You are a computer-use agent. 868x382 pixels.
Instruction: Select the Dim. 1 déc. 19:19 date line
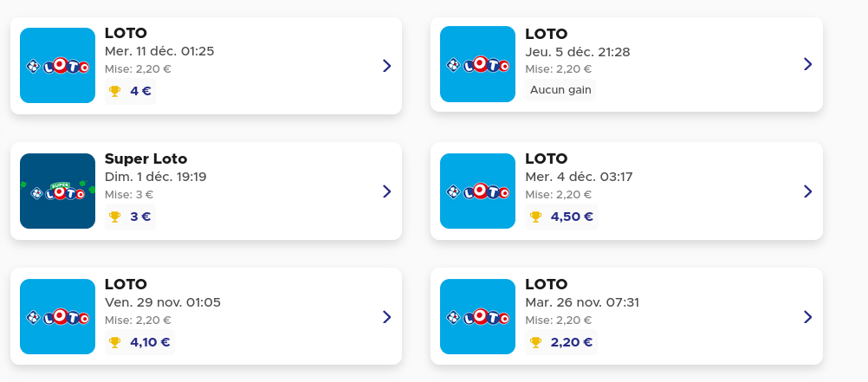pyautogui.click(x=155, y=177)
